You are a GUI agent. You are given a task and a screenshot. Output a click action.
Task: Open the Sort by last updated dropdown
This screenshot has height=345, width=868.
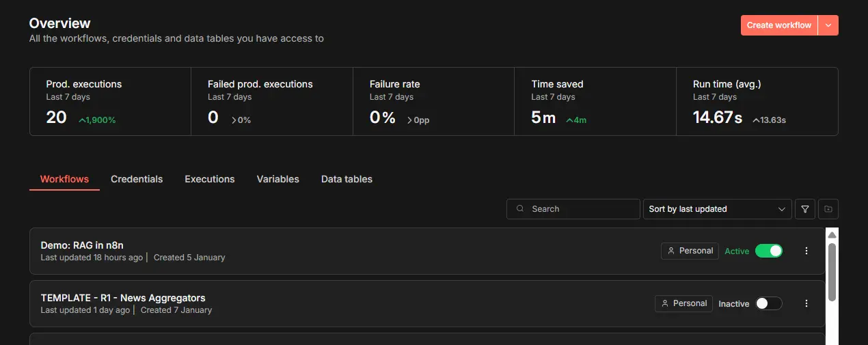coord(717,209)
